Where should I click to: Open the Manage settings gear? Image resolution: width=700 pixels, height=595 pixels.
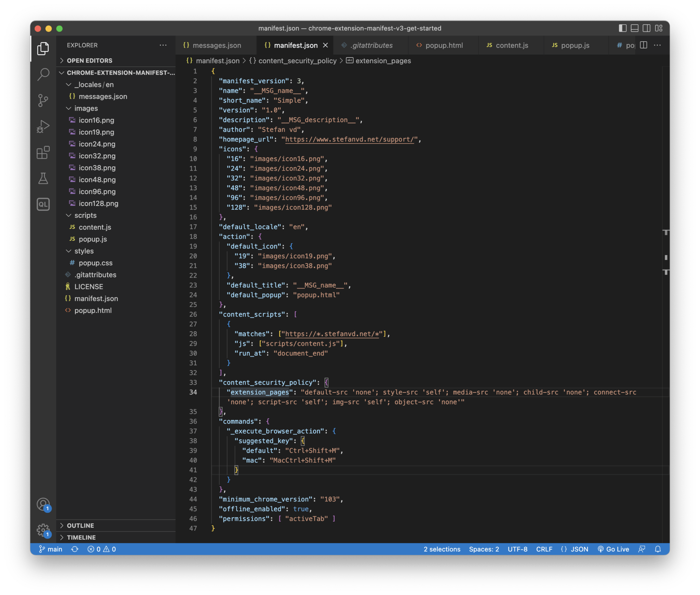pyautogui.click(x=43, y=530)
